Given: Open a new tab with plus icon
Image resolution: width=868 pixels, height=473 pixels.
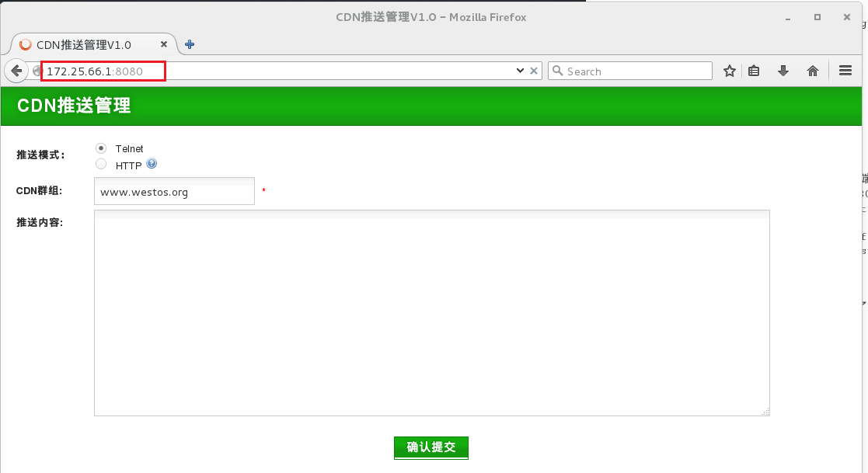Looking at the screenshot, I should 190,44.
